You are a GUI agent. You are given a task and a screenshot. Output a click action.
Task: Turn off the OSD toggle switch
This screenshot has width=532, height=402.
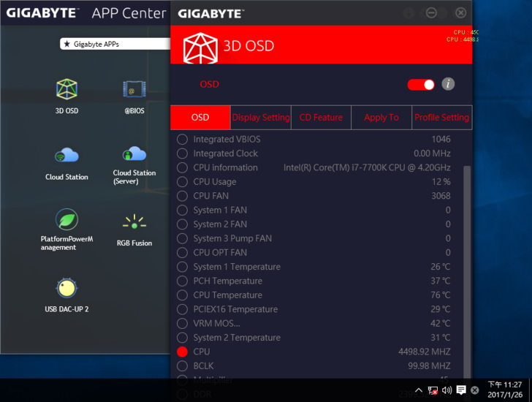click(421, 85)
